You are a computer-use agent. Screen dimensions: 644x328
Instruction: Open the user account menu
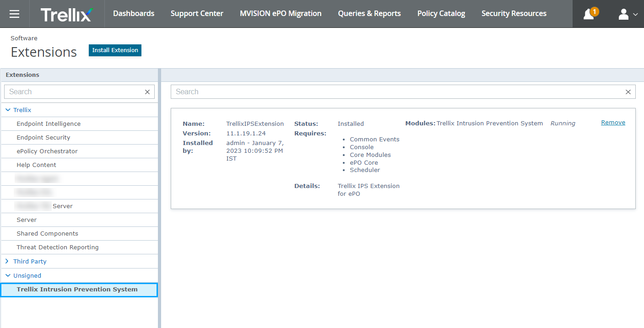[623, 14]
